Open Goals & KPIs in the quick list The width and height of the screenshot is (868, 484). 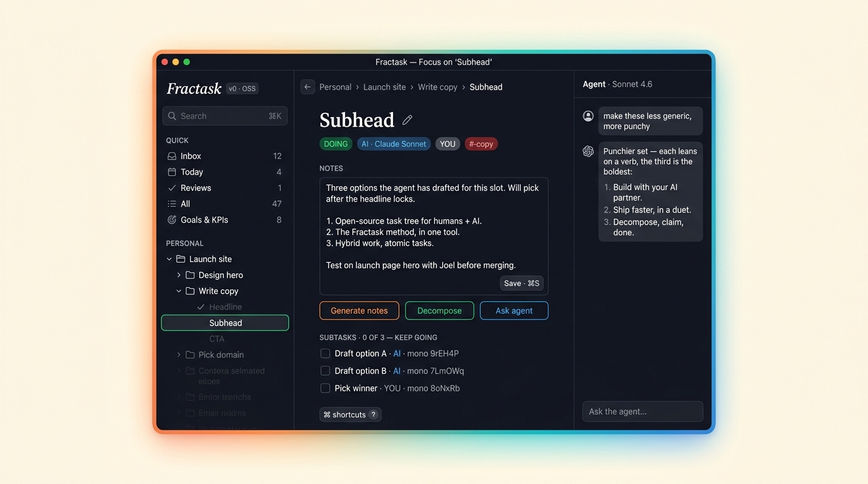[225, 220]
